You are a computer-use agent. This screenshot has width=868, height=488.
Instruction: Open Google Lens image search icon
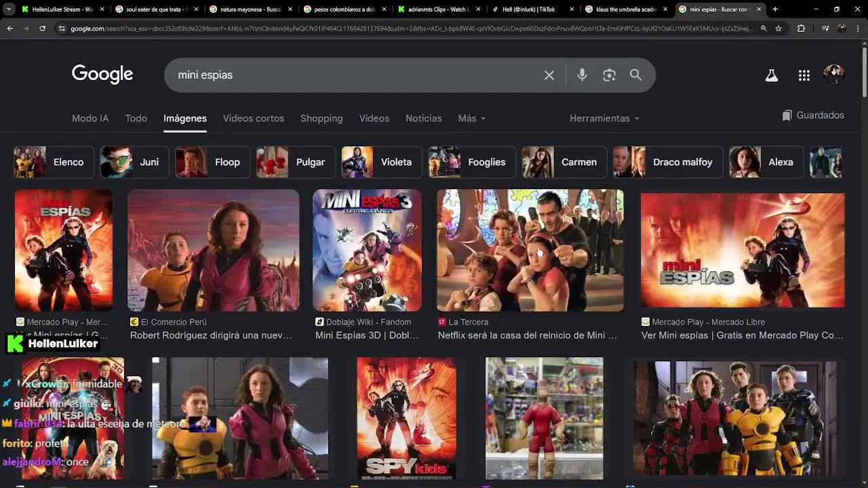click(609, 75)
